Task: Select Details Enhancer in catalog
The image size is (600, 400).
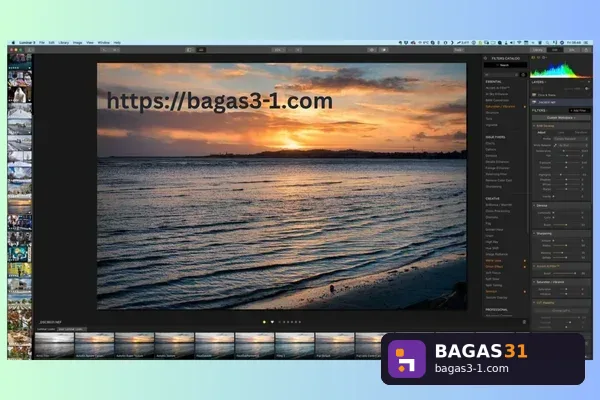Action: (497, 162)
